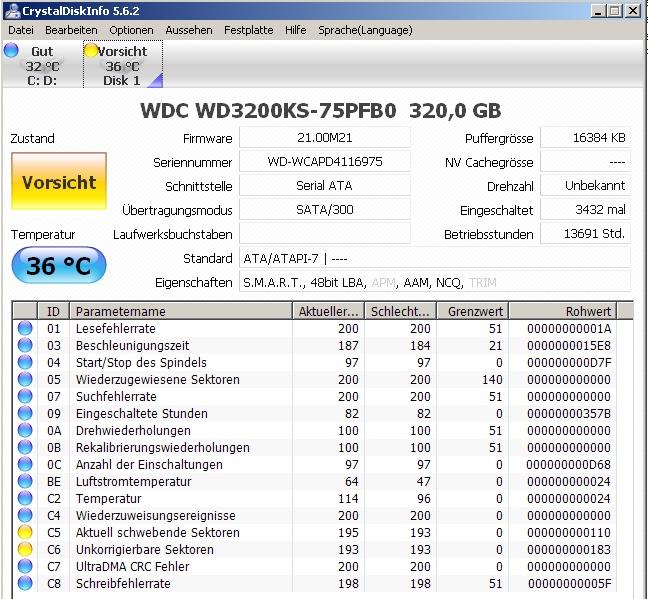This screenshot has width=648, height=599.
Task: Click the Firmware field 21.00M21
Action: [324, 138]
